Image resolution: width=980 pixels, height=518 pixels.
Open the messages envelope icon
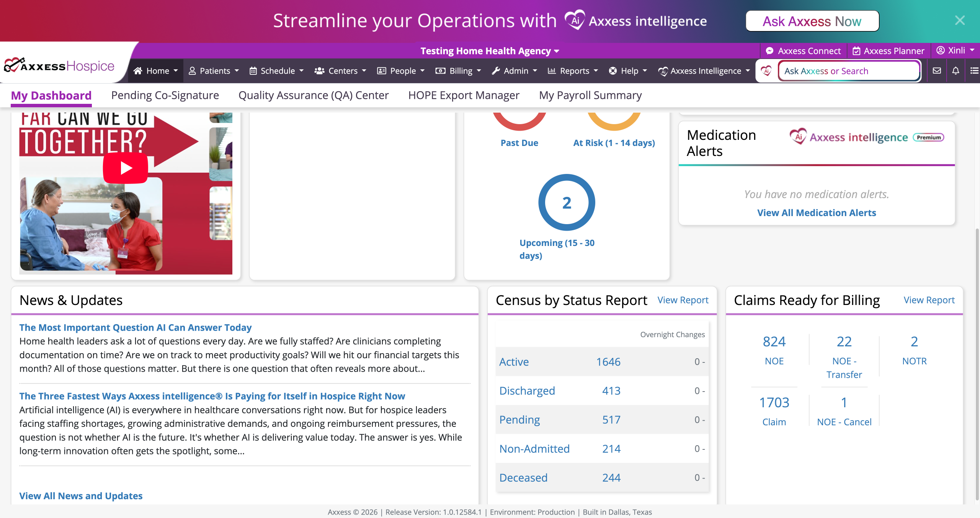tap(937, 70)
